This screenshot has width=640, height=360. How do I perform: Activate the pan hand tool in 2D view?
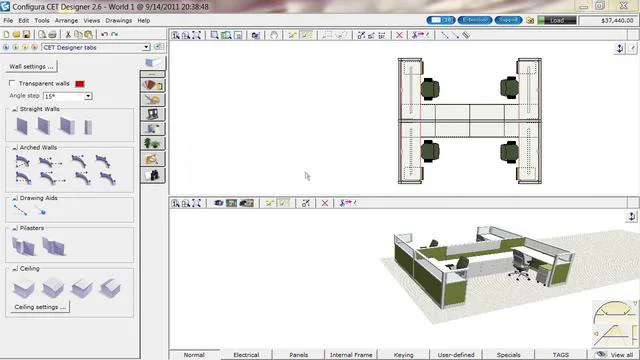(x=274, y=36)
